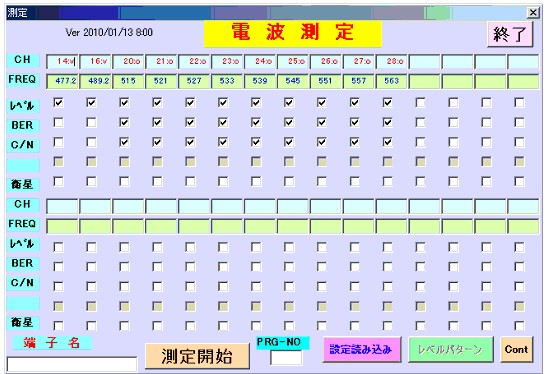
Task: Click the 終了 exit button
Action: [x=510, y=34]
